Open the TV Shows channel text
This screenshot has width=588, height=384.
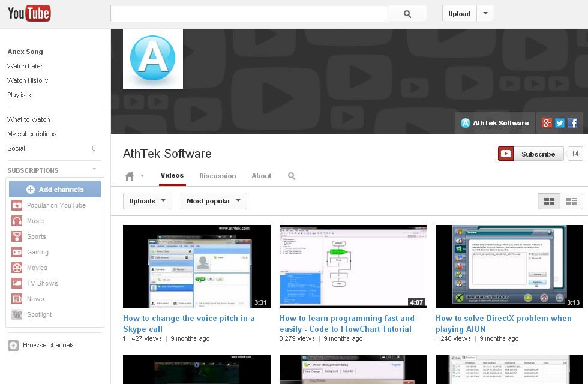(43, 283)
